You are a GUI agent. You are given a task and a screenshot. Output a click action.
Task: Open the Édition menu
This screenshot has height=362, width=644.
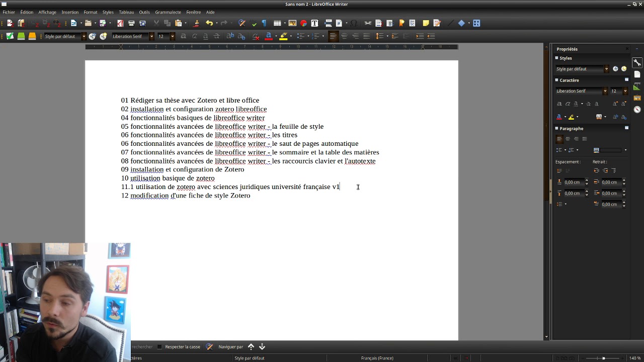point(27,12)
